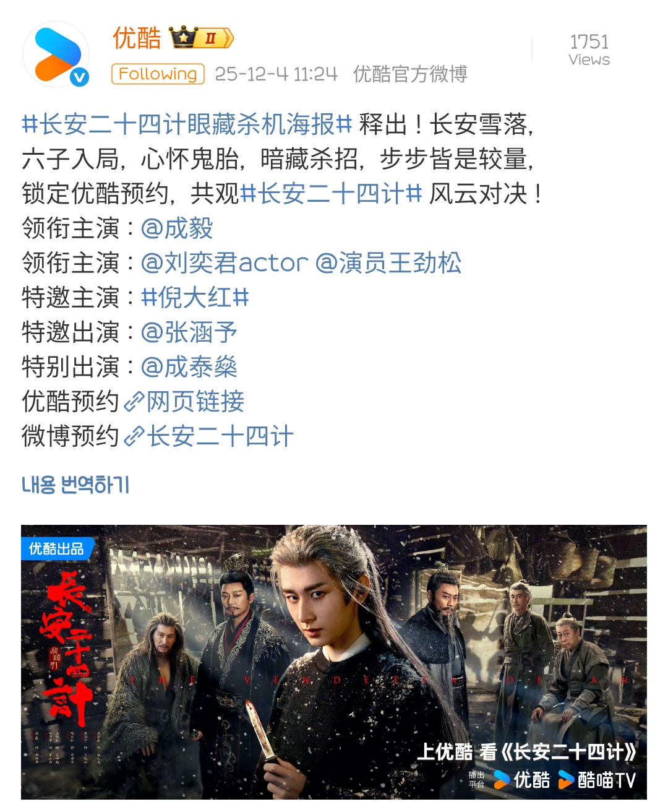This screenshot has height=812, width=668.
Task: Open the 网页链接 web link
Action: (x=195, y=402)
